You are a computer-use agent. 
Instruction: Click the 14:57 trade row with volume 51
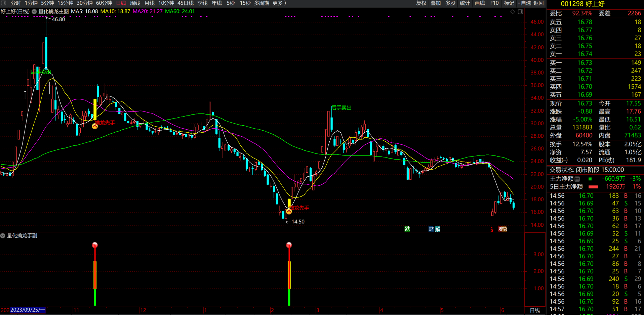pos(595,309)
